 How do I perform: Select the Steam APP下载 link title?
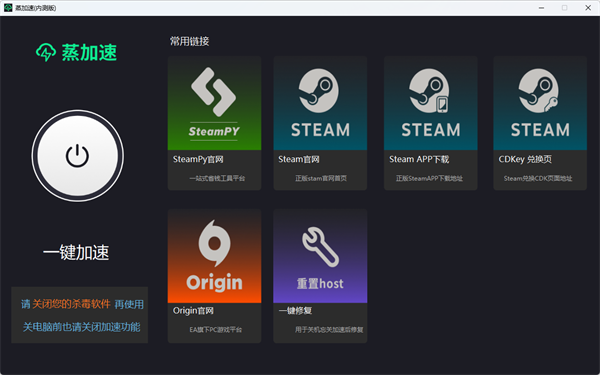pyautogui.click(x=419, y=159)
